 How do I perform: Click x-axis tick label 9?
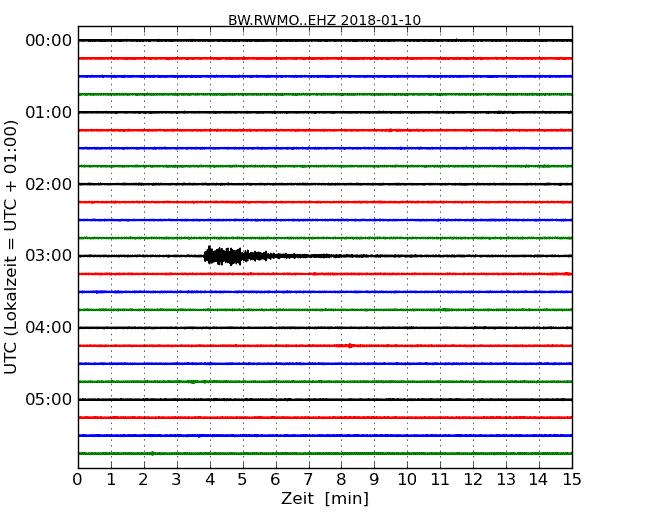374,480
